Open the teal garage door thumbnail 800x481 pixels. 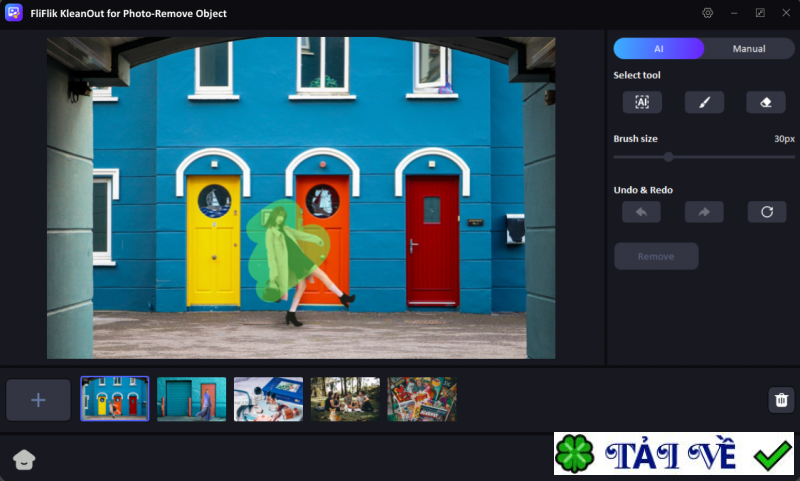click(191, 399)
